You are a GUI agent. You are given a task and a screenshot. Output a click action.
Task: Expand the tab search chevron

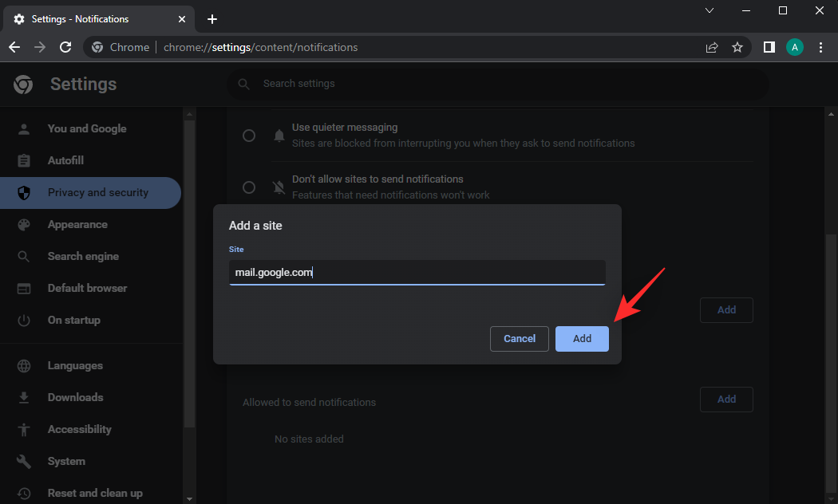tap(710, 10)
